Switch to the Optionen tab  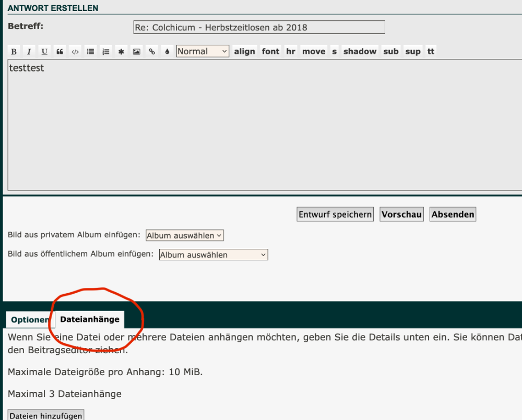30,320
